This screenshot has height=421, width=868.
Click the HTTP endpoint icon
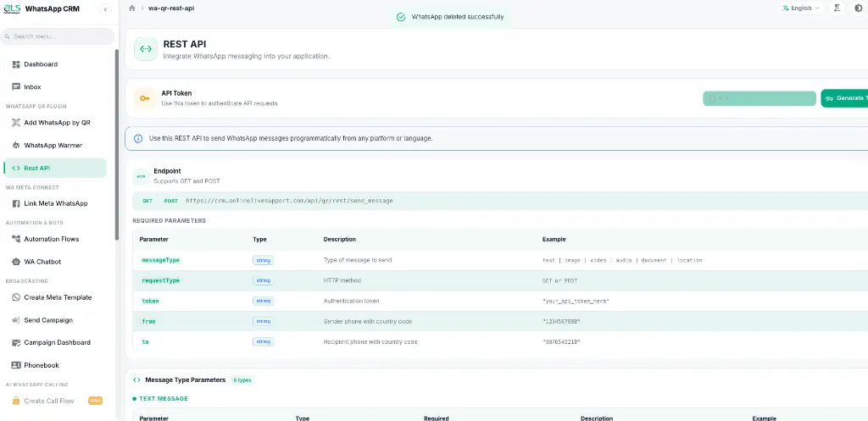click(142, 176)
